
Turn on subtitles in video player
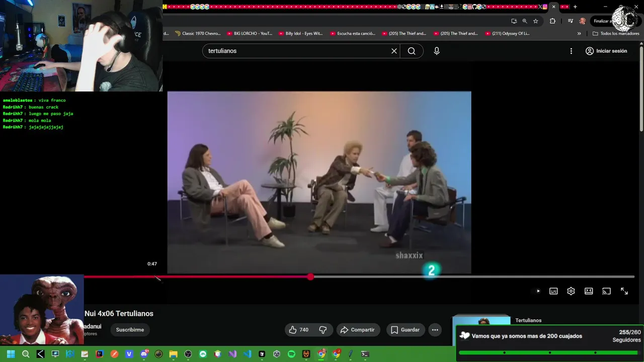(x=553, y=291)
